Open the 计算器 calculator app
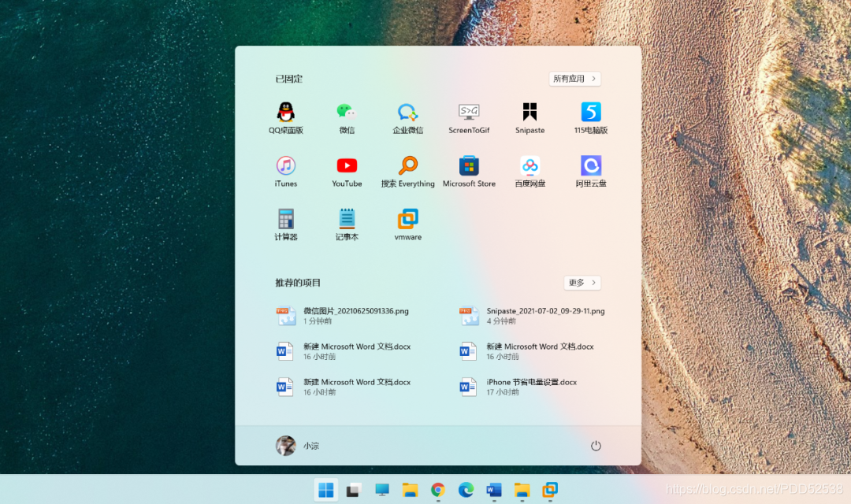Viewport: 851px width, 504px height. (285, 224)
